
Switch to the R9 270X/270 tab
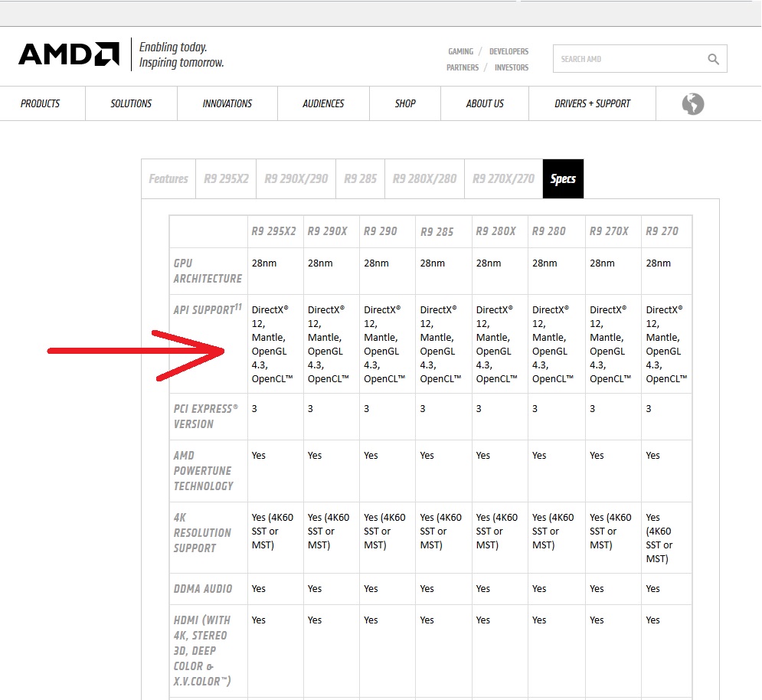(503, 179)
